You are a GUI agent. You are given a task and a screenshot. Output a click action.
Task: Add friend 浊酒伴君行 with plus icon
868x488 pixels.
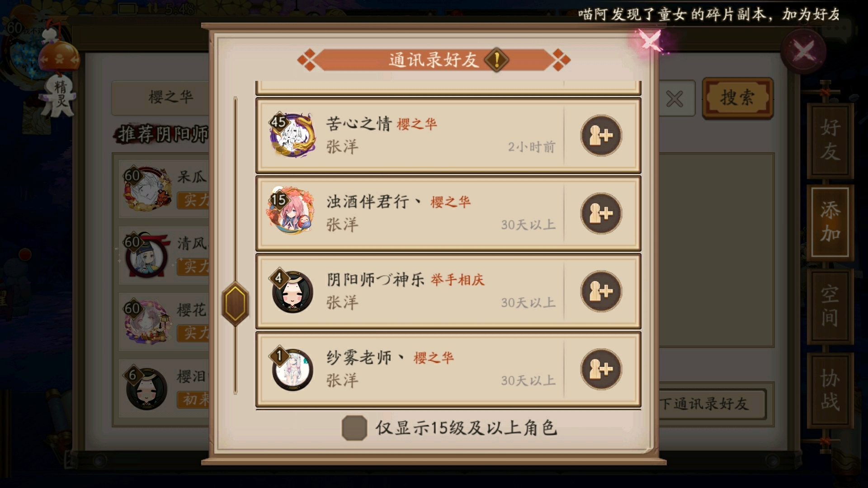point(601,213)
